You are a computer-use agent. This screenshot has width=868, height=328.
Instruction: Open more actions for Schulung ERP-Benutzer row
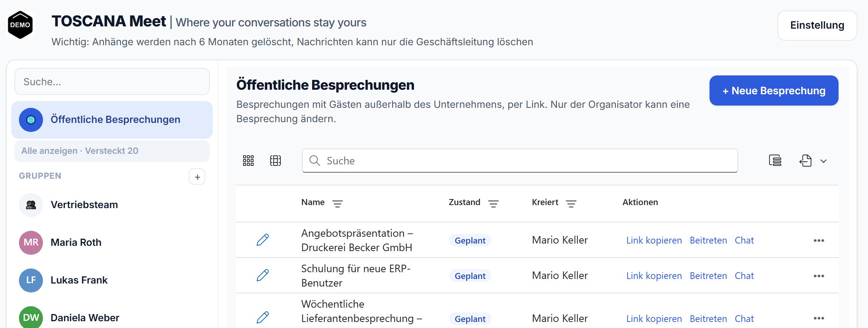[819, 276]
